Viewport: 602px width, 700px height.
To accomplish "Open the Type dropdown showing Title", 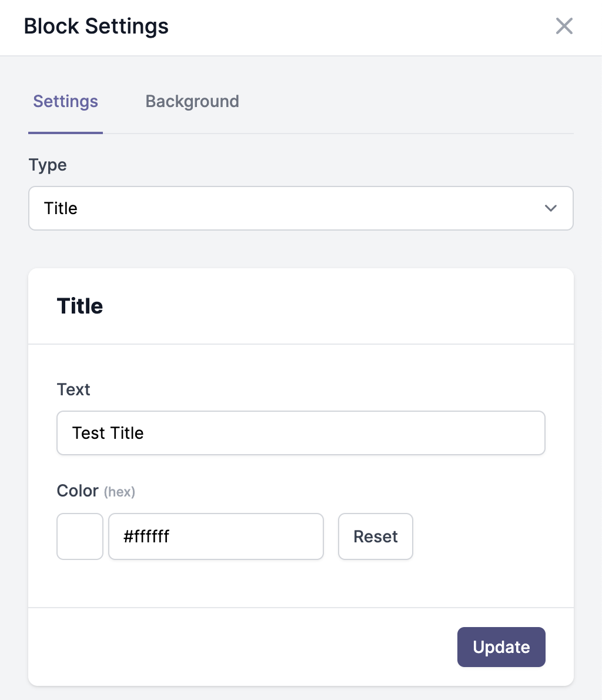I will pos(301,208).
